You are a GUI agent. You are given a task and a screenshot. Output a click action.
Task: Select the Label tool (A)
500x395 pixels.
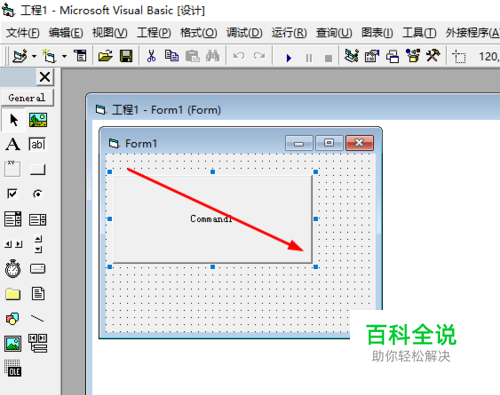pos(13,144)
